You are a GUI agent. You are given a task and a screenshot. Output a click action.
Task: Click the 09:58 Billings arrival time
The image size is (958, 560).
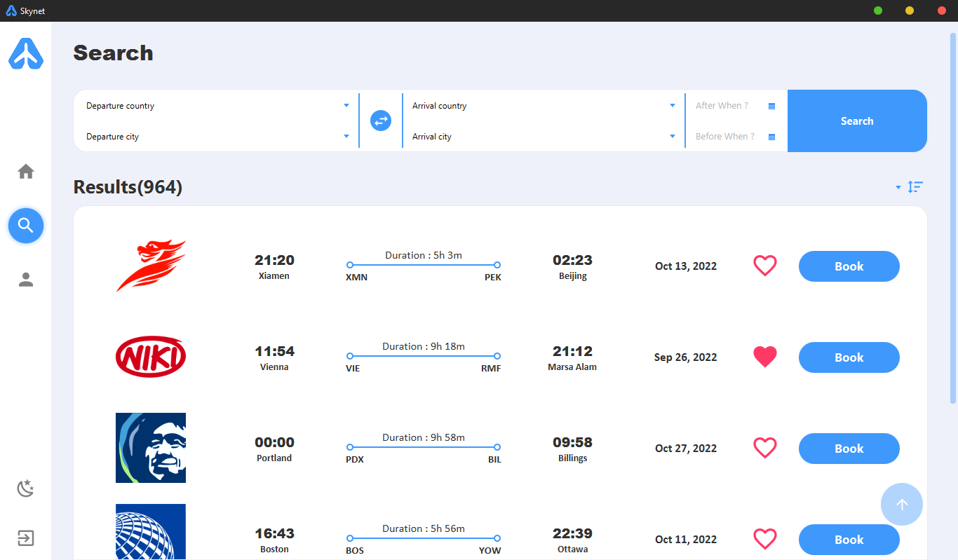(x=572, y=442)
